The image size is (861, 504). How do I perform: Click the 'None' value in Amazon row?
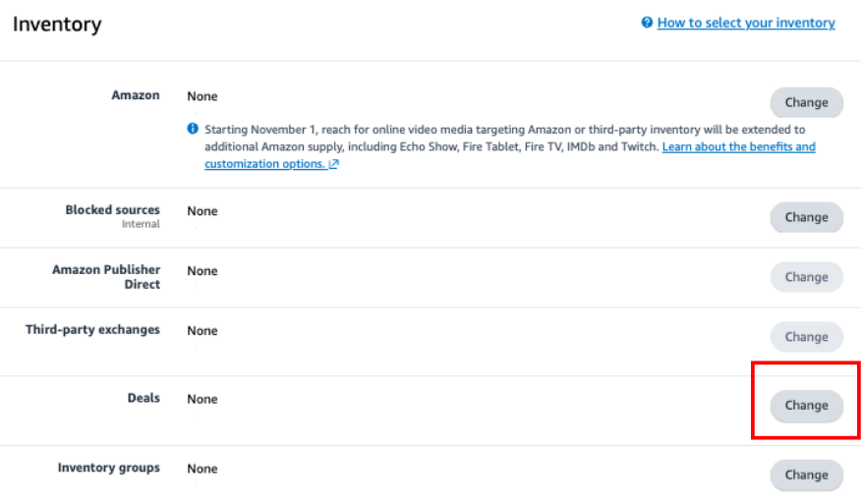pyautogui.click(x=202, y=96)
